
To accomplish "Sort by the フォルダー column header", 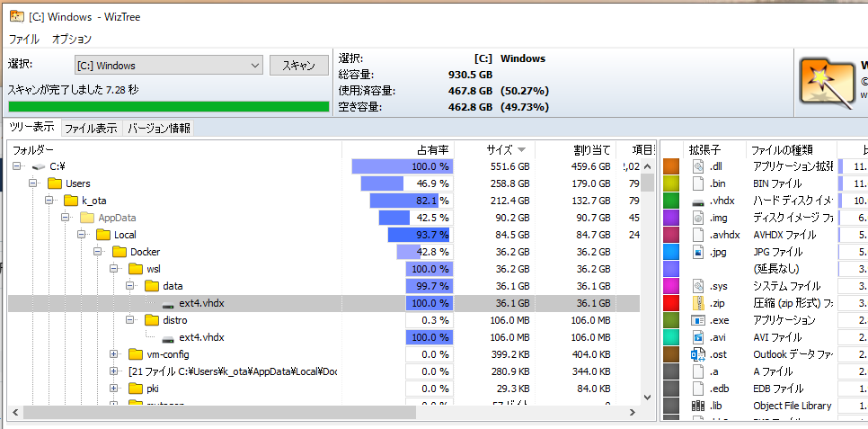I will click(175, 149).
